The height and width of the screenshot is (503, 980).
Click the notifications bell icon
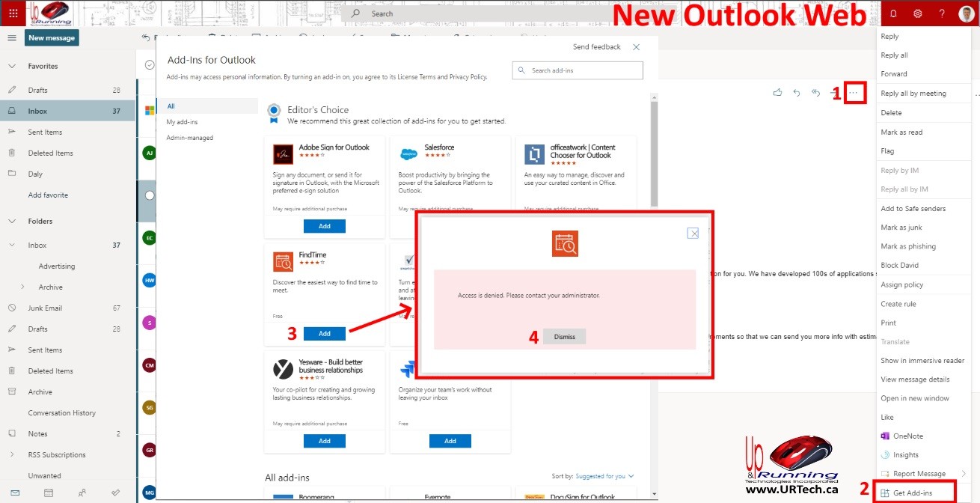(893, 13)
